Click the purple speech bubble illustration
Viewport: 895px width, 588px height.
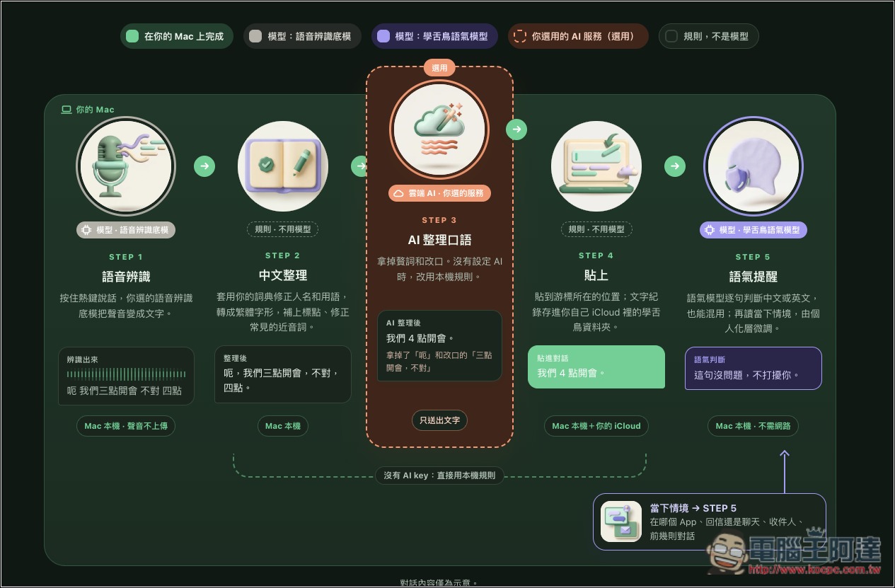753,167
